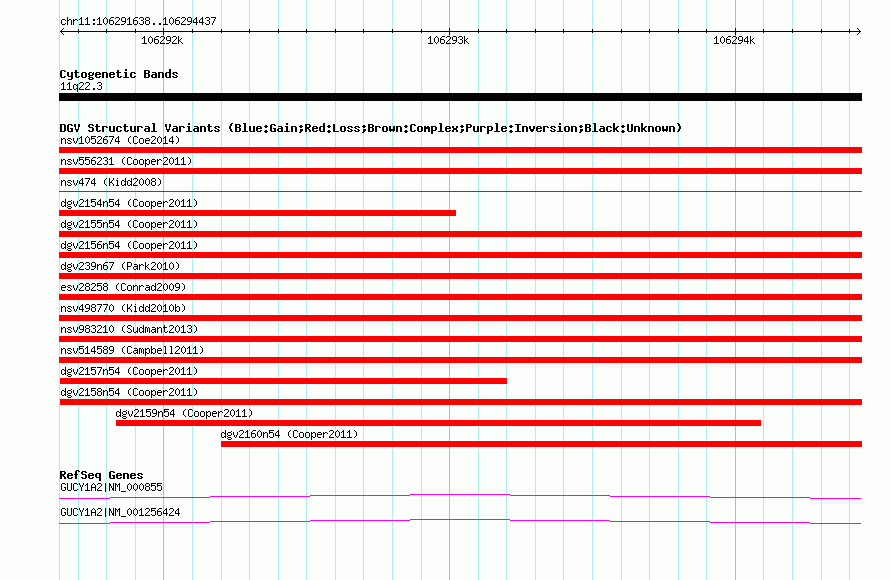Click the red bar for nsv1052674
890x580 pixels.
tap(460, 150)
